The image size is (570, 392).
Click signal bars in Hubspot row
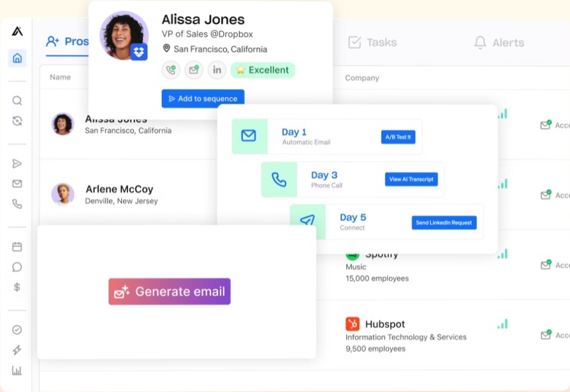pos(502,324)
